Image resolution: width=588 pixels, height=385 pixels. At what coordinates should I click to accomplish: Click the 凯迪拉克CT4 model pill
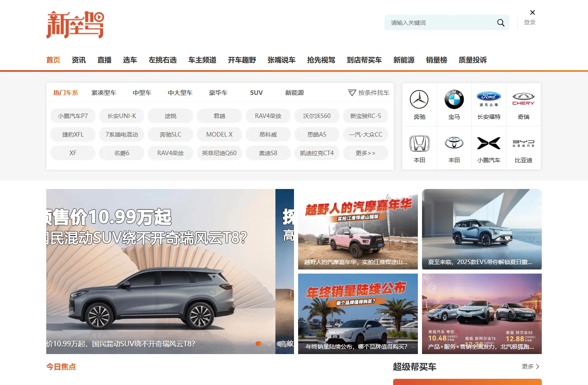pos(317,153)
